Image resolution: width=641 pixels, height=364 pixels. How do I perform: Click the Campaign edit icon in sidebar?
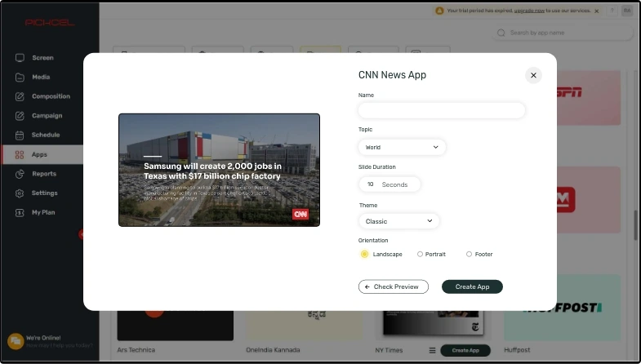[x=20, y=116]
